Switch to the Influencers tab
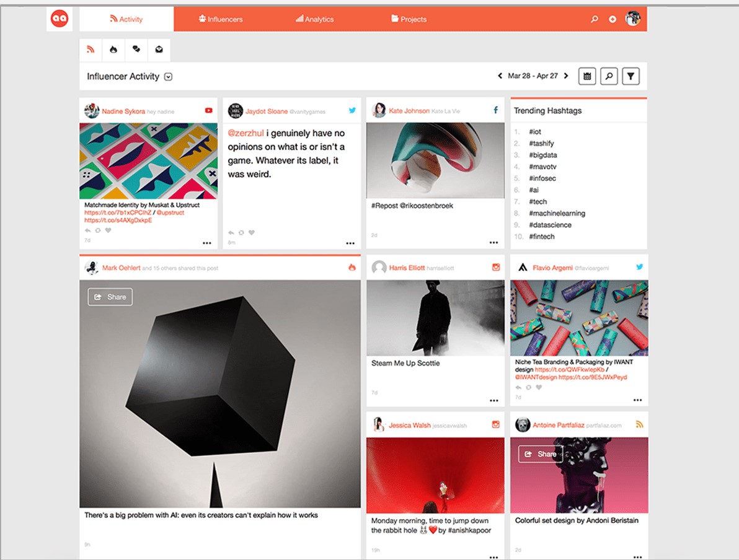The image size is (739, 560). point(221,19)
